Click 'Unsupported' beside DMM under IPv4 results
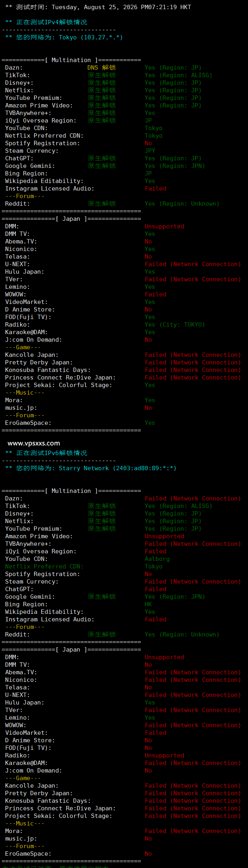 point(164,226)
